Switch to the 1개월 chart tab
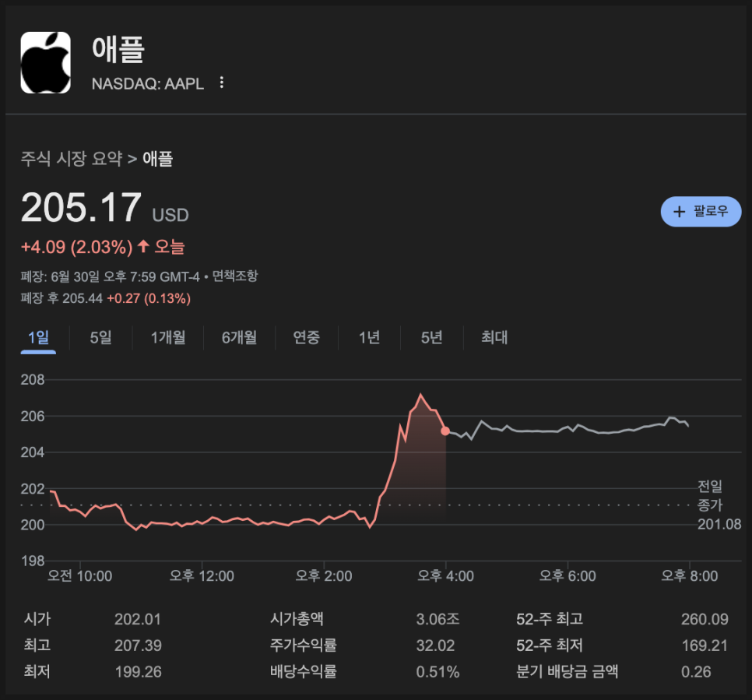Screen dimensions: 752x700 pyautogui.click(x=168, y=337)
